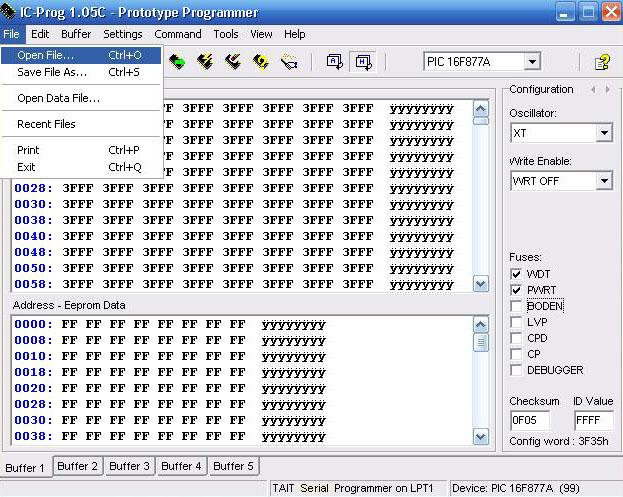Click the 'Address - Eeprom Data' label

click(69, 305)
